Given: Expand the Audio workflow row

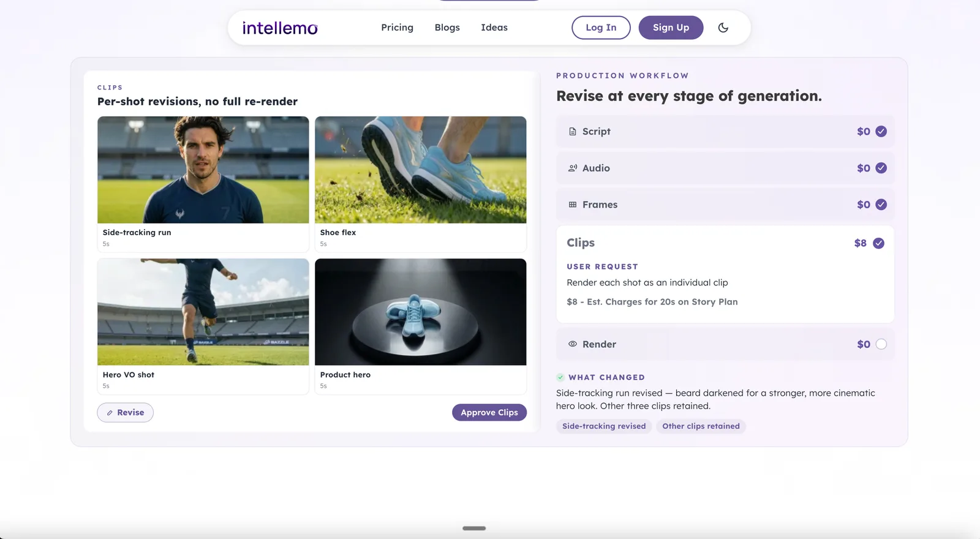Looking at the screenshot, I should (x=725, y=168).
